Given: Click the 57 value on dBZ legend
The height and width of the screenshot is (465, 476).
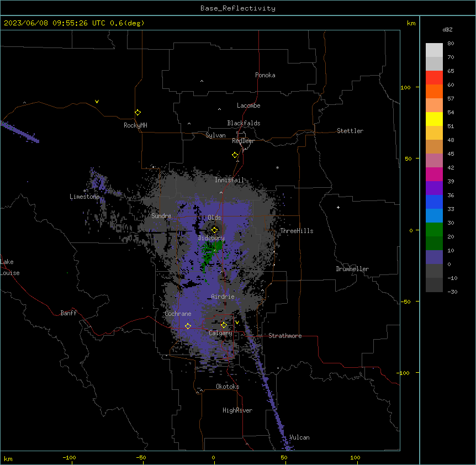Looking at the screenshot, I should [451, 99].
